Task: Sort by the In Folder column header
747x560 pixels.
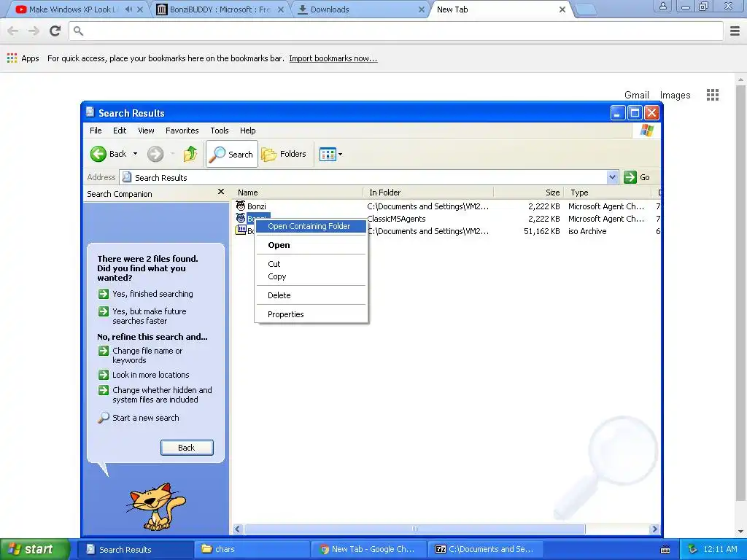Action: pos(427,192)
